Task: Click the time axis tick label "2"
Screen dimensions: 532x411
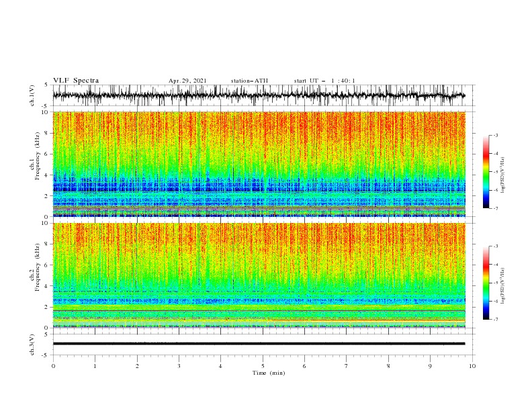Action: point(137,366)
